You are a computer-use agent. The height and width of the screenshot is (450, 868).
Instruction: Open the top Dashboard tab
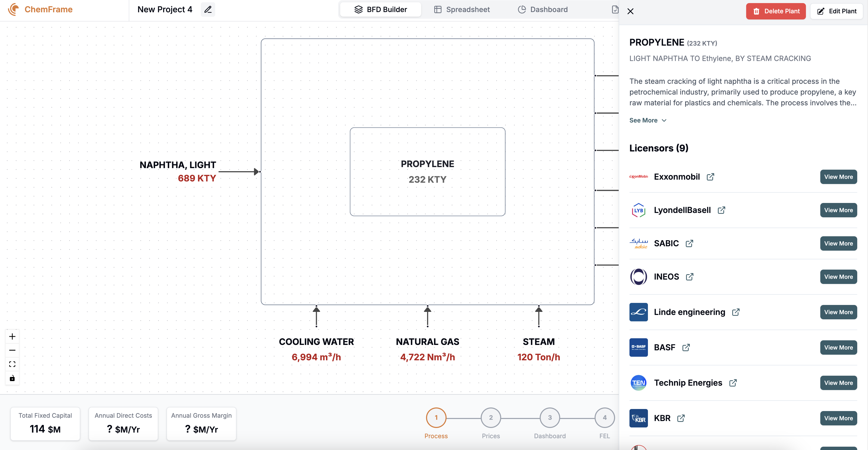(x=543, y=9)
